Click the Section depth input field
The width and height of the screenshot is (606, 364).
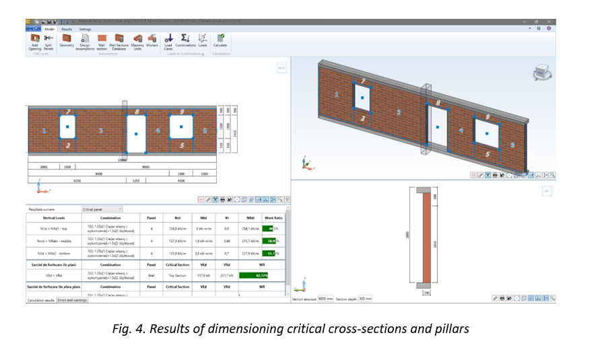tap(366, 299)
